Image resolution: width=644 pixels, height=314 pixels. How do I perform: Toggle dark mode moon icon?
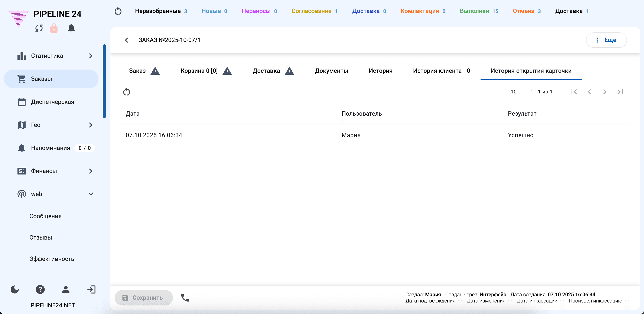pos(15,289)
